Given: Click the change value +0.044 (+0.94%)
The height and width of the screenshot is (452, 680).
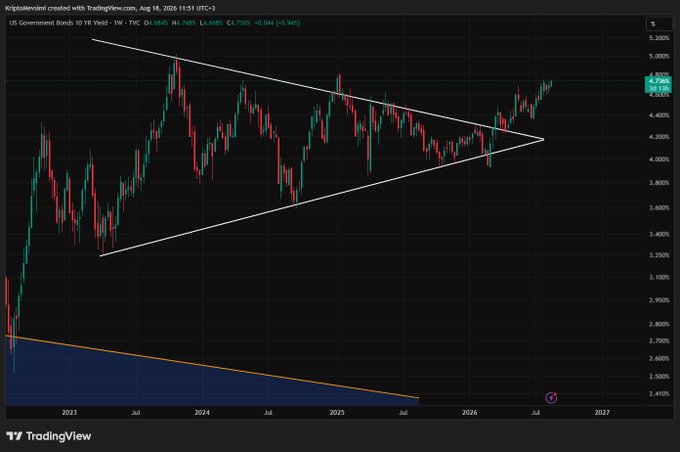Looking at the screenshot, I should pos(277,23).
